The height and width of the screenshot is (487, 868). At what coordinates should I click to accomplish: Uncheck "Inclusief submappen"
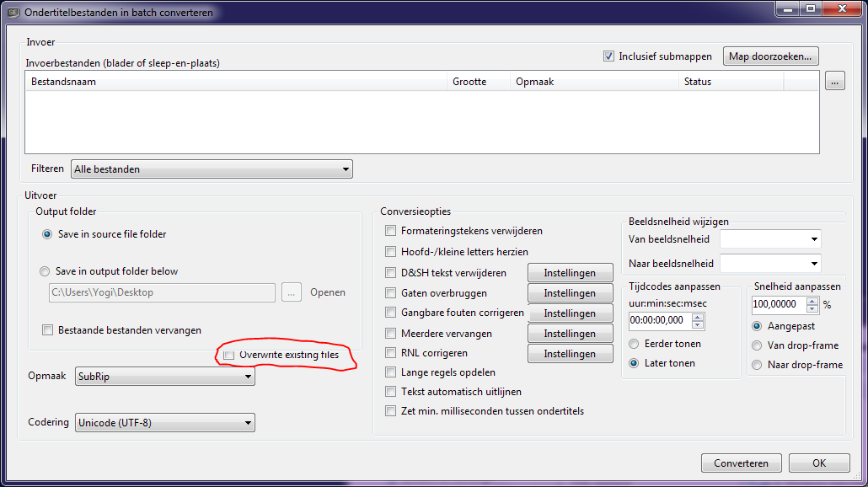coord(608,56)
